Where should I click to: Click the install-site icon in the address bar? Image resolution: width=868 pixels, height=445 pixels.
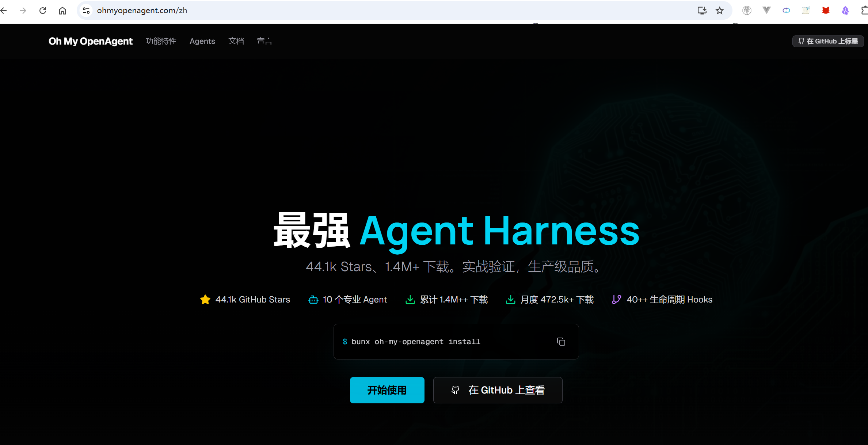701,10
